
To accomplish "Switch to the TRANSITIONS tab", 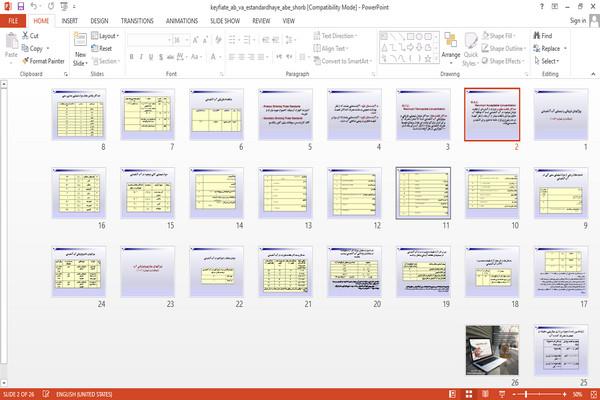I will tap(137, 21).
